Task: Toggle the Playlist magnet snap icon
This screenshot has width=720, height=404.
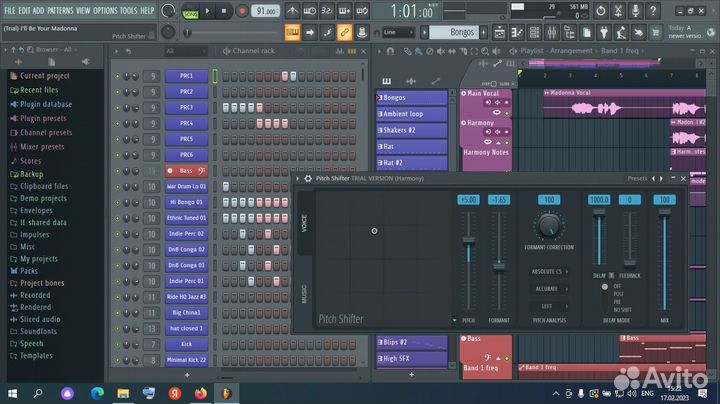Action: (x=390, y=51)
